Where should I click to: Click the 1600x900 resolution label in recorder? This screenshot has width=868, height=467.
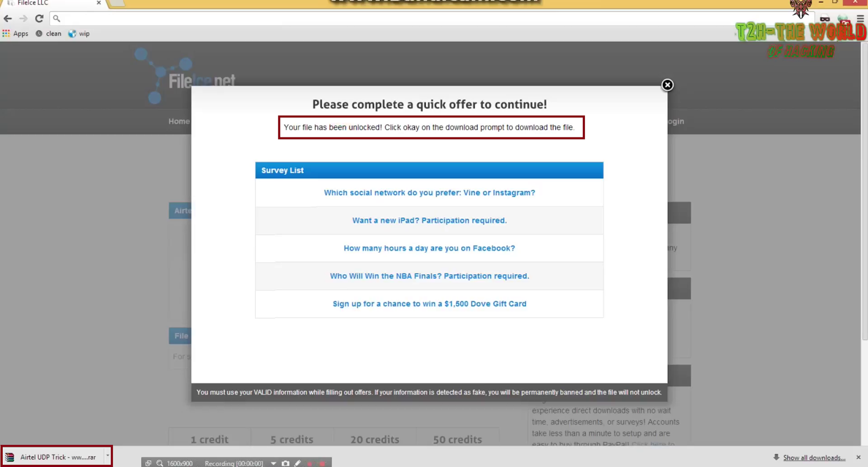tap(180, 463)
